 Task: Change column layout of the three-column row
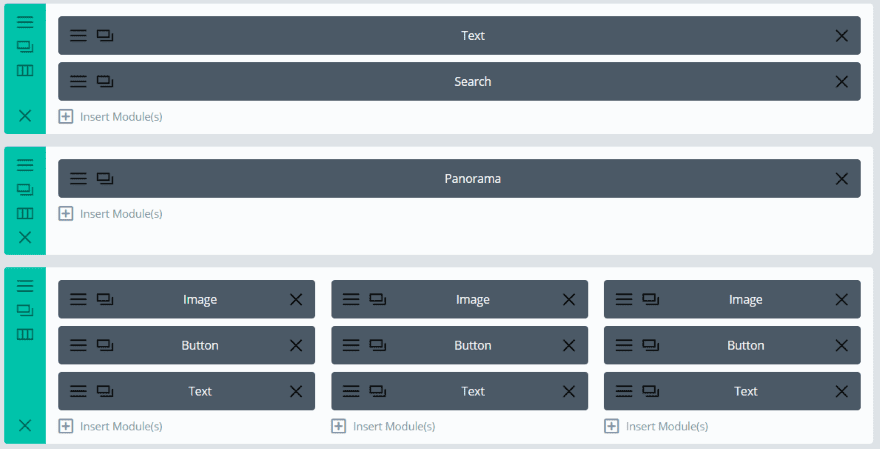click(25, 334)
